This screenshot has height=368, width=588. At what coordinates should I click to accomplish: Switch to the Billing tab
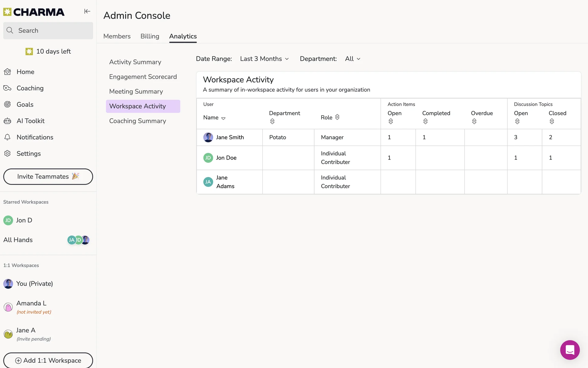click(x=150, y=36)
